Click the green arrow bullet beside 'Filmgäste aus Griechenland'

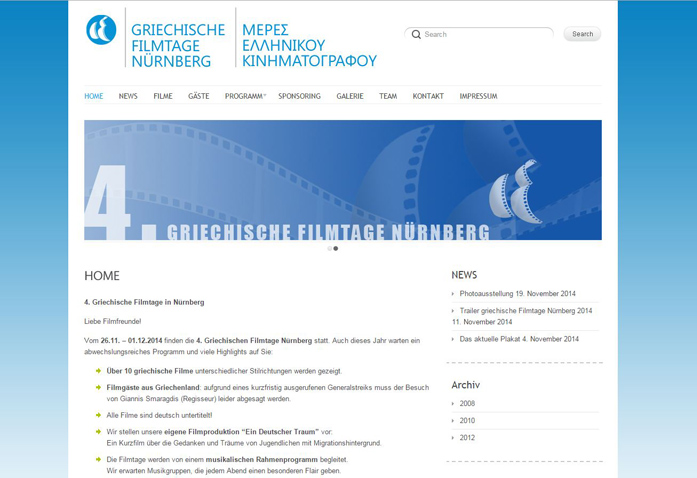pos(98,387)
